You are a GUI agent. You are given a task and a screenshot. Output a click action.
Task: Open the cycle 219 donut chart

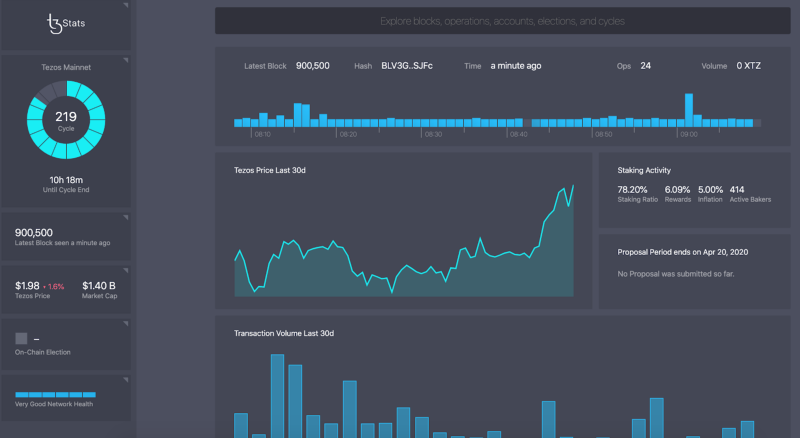[x=66, y=120]
